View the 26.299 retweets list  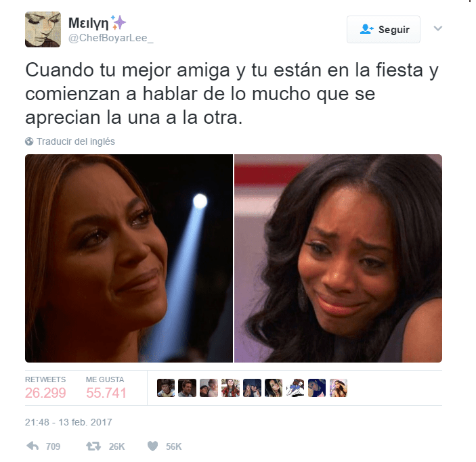[x=45, y=388]
